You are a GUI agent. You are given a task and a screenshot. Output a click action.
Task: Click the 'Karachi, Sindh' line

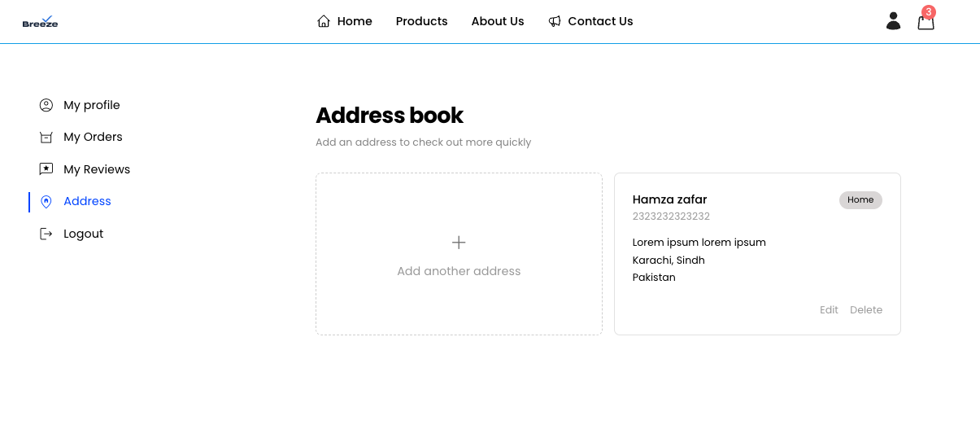click(x=669, y=260)
